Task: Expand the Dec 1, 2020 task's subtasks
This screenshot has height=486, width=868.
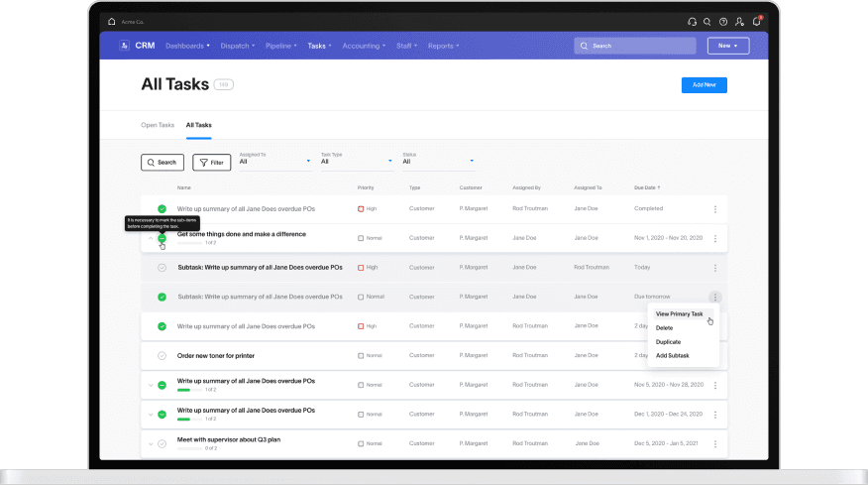Action: pos(151,415)
